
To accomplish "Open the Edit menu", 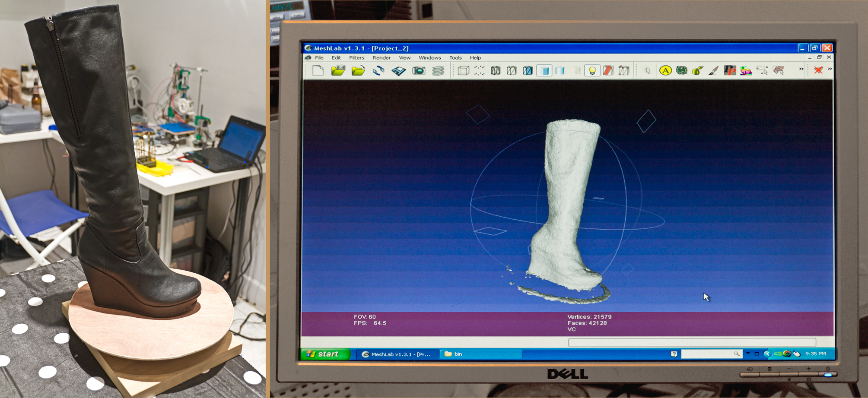I will 336,58.
